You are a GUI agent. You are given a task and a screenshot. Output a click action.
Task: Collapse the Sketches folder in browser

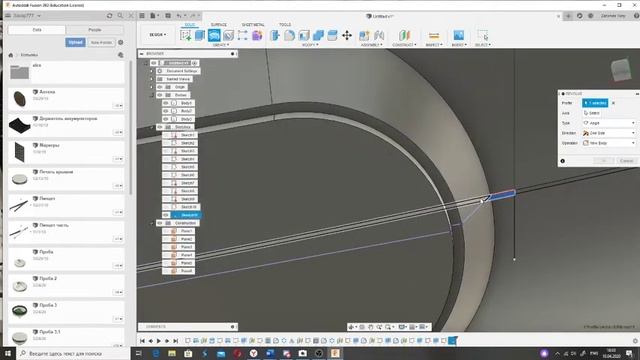click(152, 127)
